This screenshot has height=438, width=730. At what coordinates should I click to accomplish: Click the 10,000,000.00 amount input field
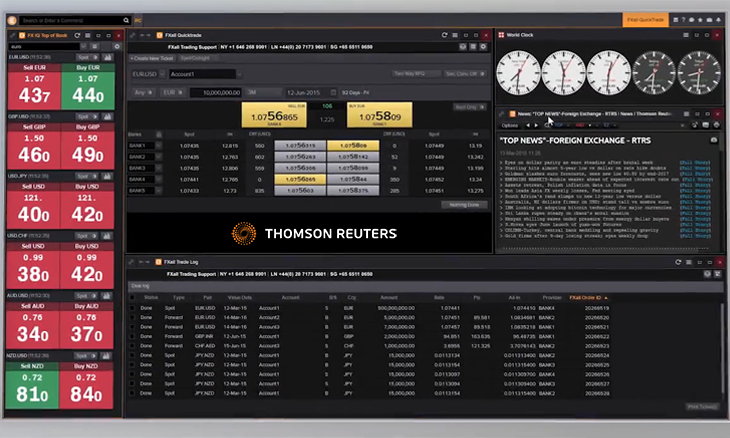(211, 91)
